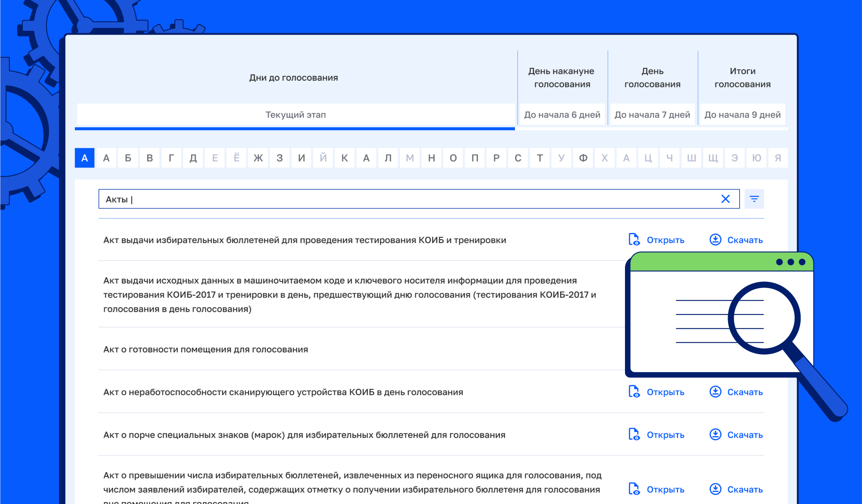This screenshot has width=862, height=504.
Task: Click download icon for марок act row
Action: [x=715, y=435]
